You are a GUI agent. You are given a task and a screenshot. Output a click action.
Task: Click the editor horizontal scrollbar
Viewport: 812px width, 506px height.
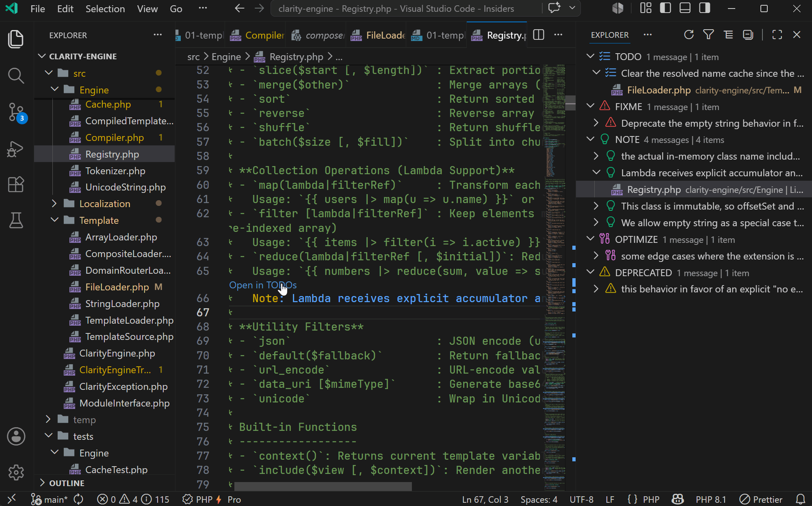[x=323, y=486]
